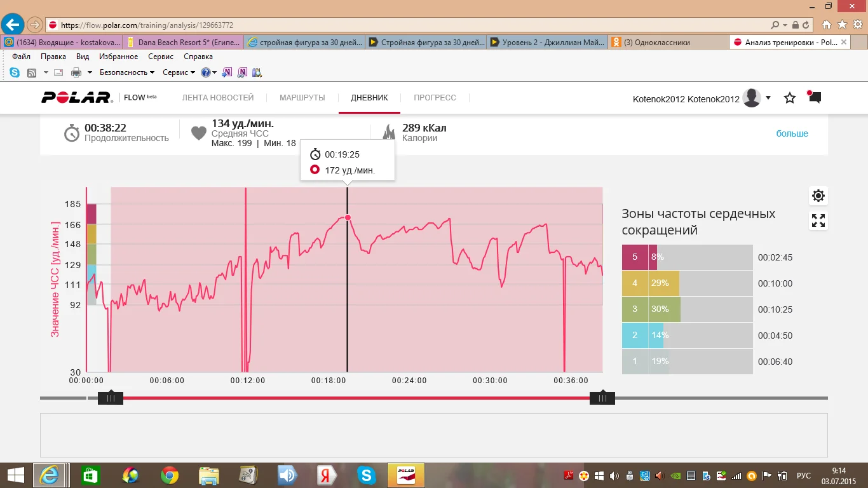The height and width of the screenshot is (488, 868).
Task: Go back with the browser back arrow
Action: pyautogui.click(x=13, y=25)
